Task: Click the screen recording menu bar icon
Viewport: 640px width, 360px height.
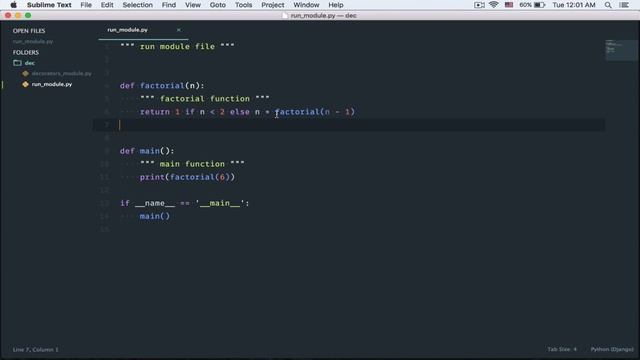Action: click(x=479, y=5)
